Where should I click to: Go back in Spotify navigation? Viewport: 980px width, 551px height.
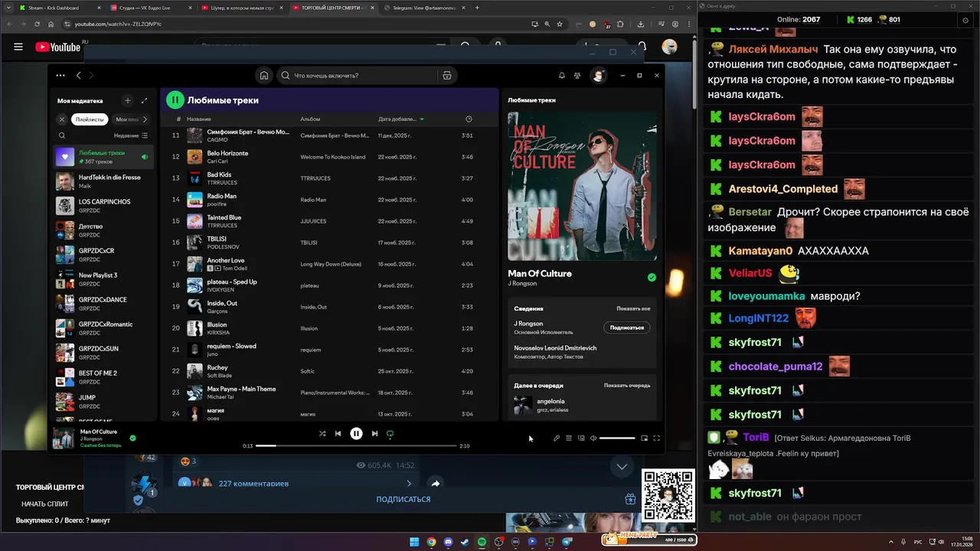point(78,75)
